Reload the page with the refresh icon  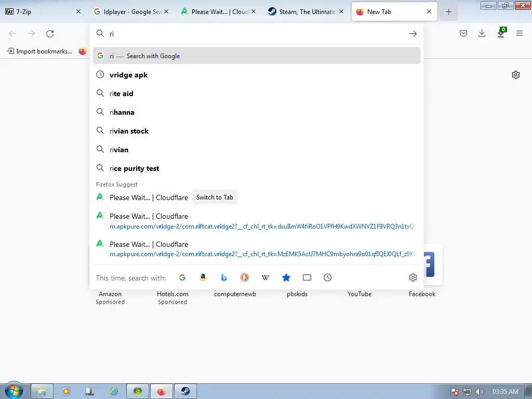[x=50, y=34]
